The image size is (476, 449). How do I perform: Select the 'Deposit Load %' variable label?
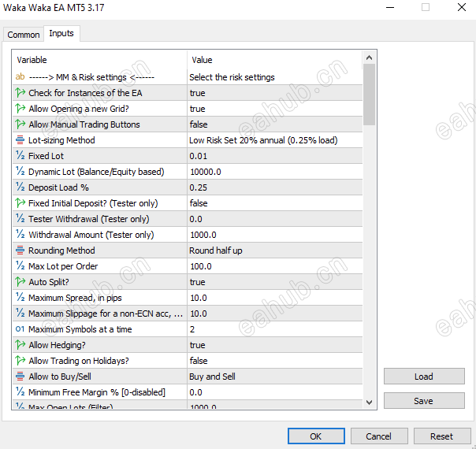point(58,187)
